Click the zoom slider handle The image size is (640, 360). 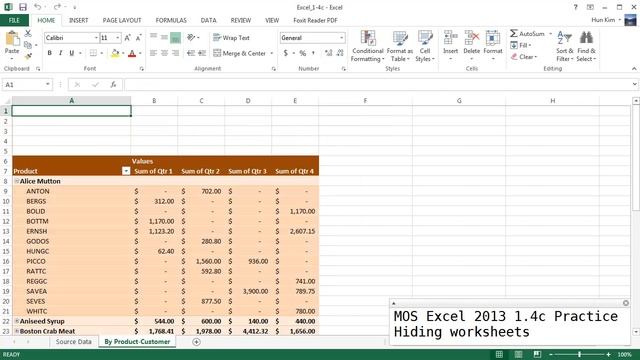(x=579, y=354)
